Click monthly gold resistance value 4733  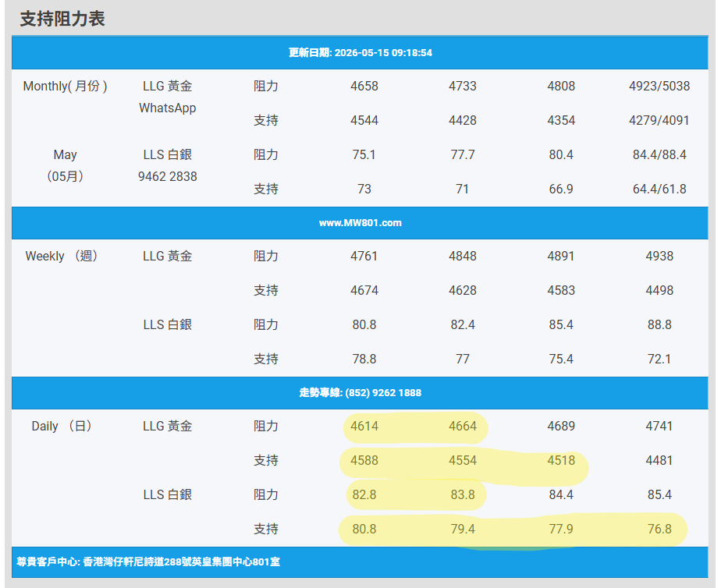tap(463, 86)
